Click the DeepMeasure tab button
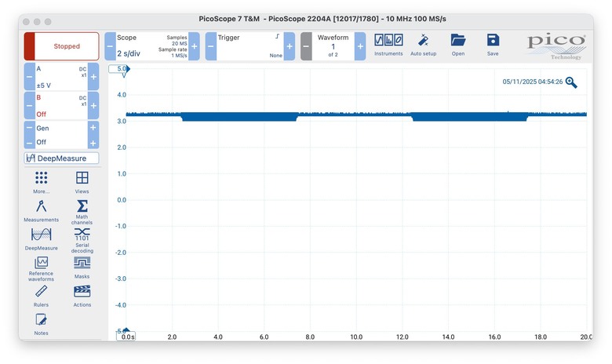This screenshot has height=364, width=612. (x=62, y=158)
